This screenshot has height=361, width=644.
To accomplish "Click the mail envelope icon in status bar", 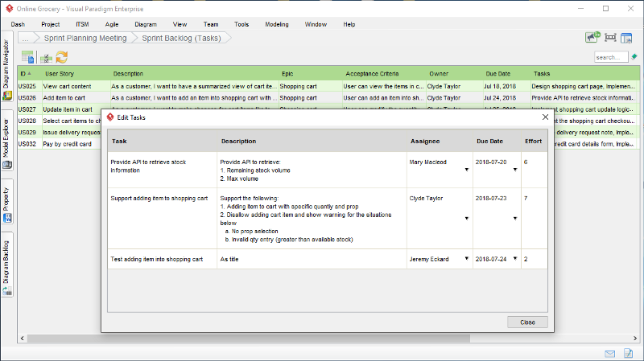I will click(610, 353).
